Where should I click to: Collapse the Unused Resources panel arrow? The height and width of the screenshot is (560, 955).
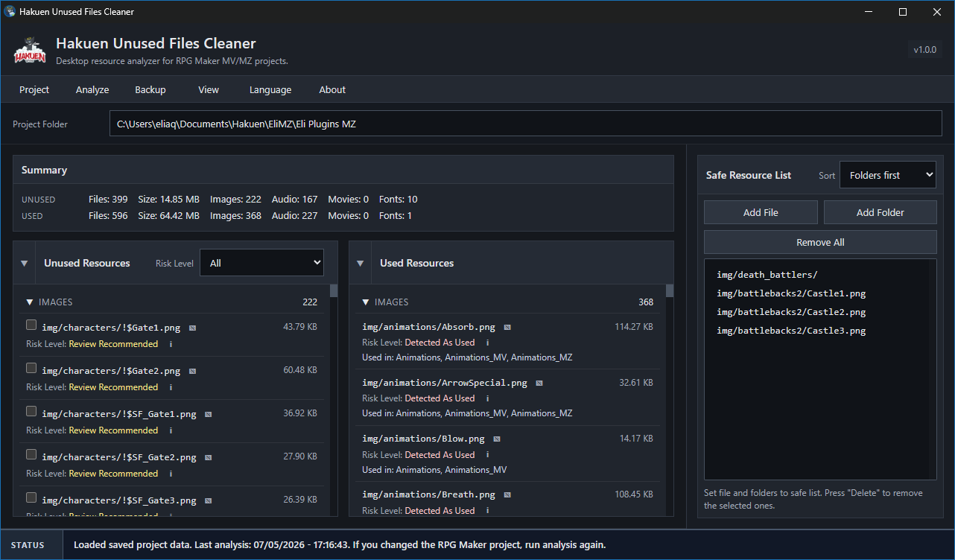pyautogui.click(x=24, y=263)
